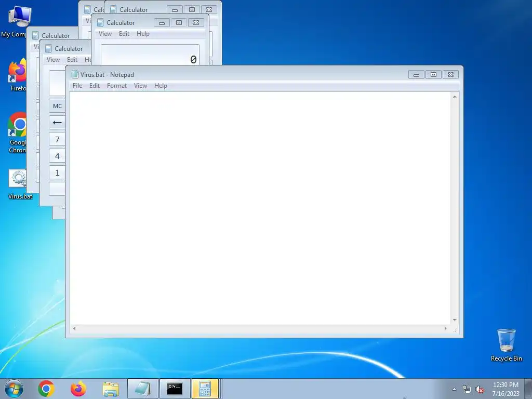532x399 pixels.
Task: Open the View menu of the Calculator with the MC key
Action: [x=54, y=60]
